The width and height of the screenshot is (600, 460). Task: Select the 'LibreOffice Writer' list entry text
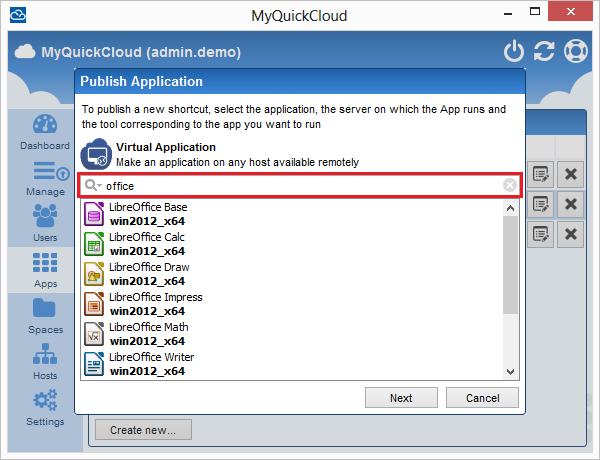[x=152, y=357]
